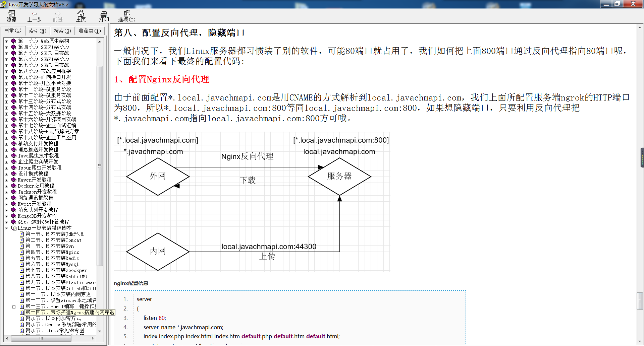Open the Options (选项) toolbar icon

[x=126, y=14]
